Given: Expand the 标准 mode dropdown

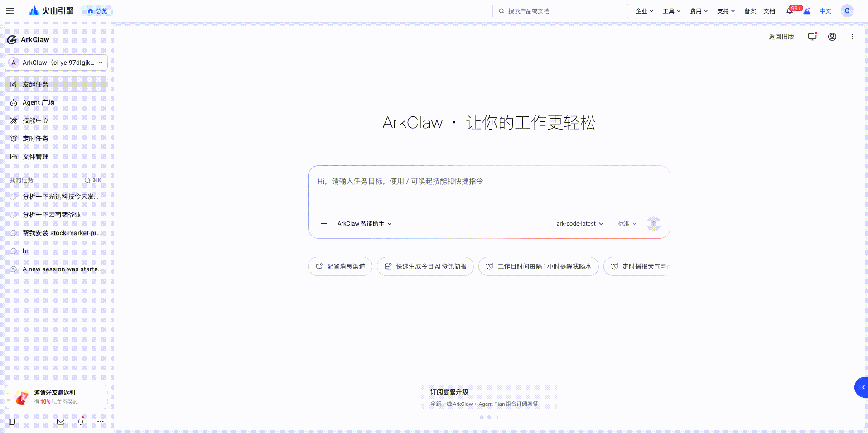Looking at the screenshot, I should click(627, 224).
